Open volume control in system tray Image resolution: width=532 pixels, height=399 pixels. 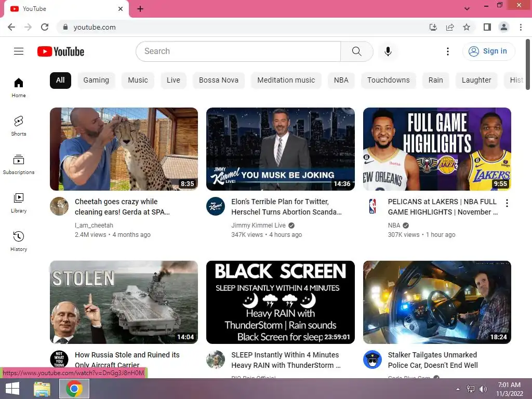[x=483, y=389]
